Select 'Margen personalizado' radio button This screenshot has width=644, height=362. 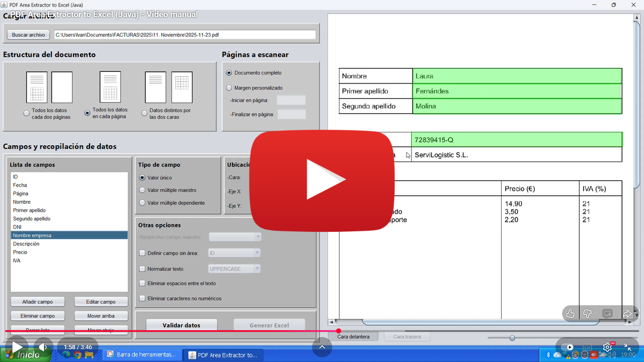(229, 88)
